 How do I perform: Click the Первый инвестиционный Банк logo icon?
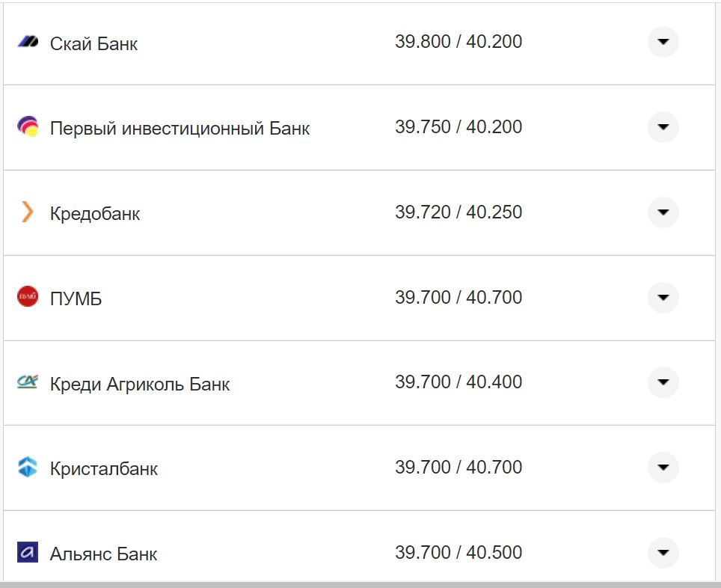[28, 127]
